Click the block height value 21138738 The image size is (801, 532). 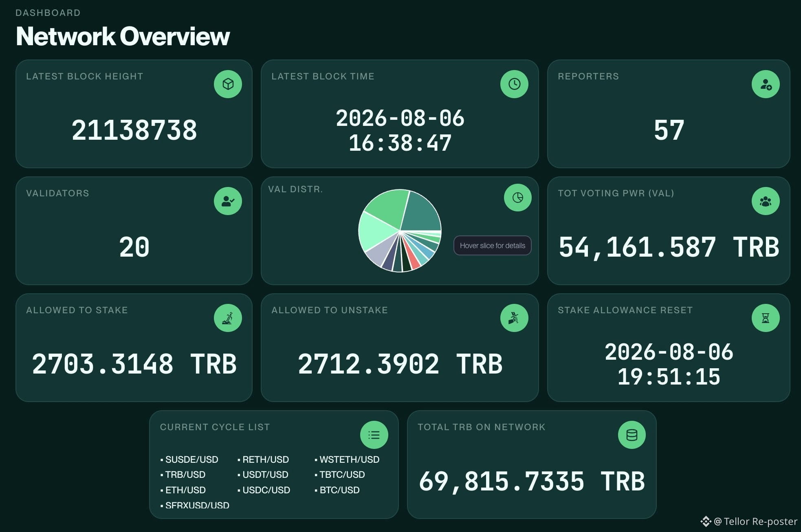coord(134,130)
